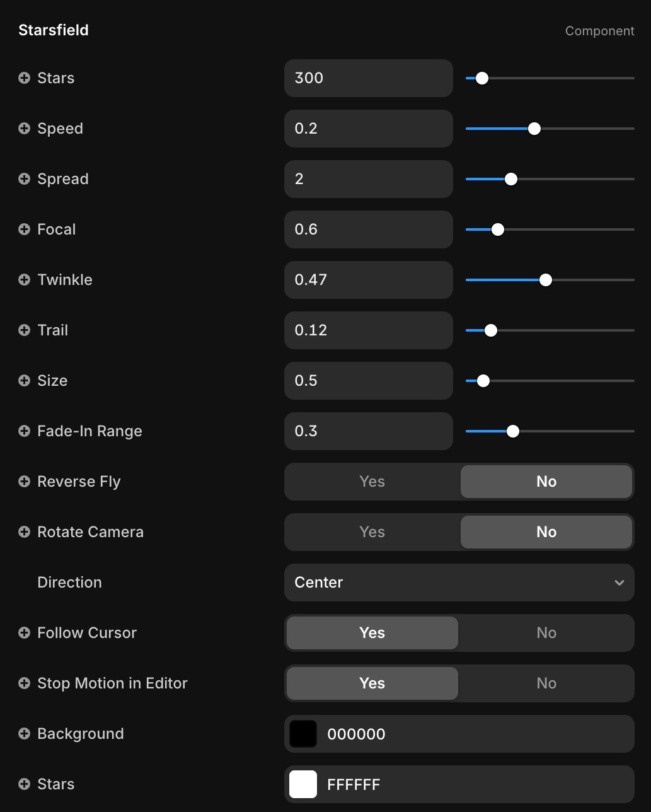Screen dimensions: 651x812
Task: Click the plus icon beside Focal
Action: point(24,229)
